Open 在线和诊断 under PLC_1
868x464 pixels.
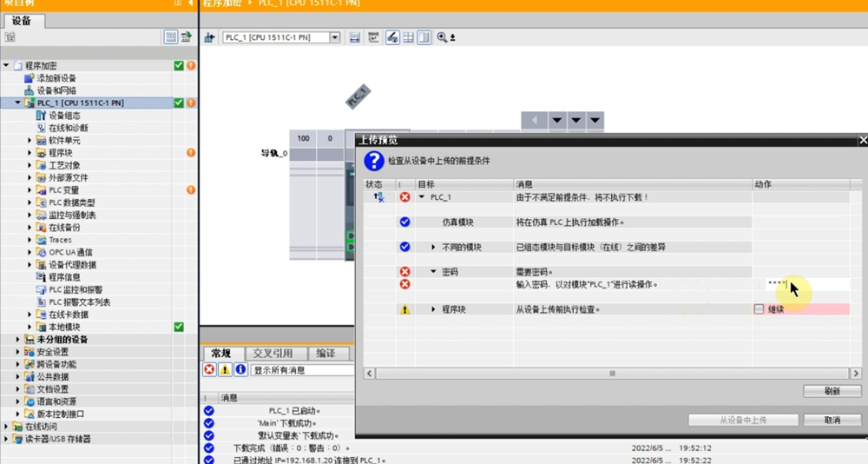click(68, 128)
